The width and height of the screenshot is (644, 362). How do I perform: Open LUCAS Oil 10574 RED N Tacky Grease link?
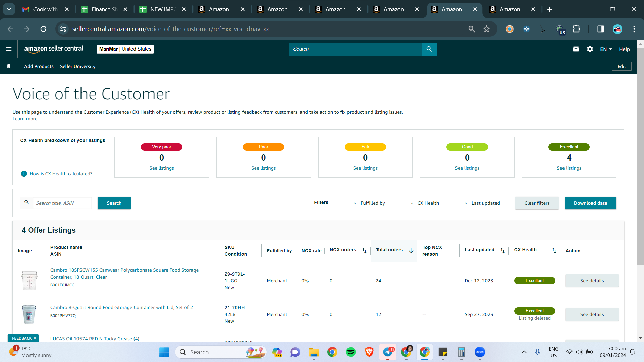click(x=95, y=339)
